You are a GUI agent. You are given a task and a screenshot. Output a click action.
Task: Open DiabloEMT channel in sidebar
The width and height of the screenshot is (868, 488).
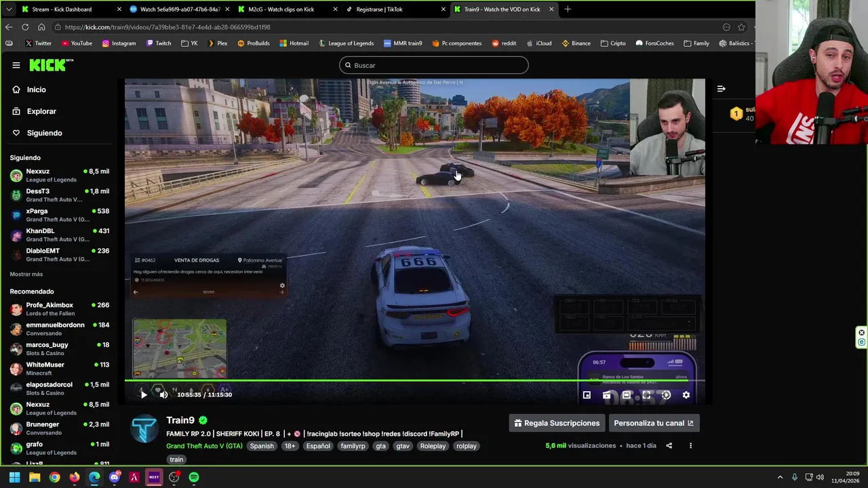(60, 254)
